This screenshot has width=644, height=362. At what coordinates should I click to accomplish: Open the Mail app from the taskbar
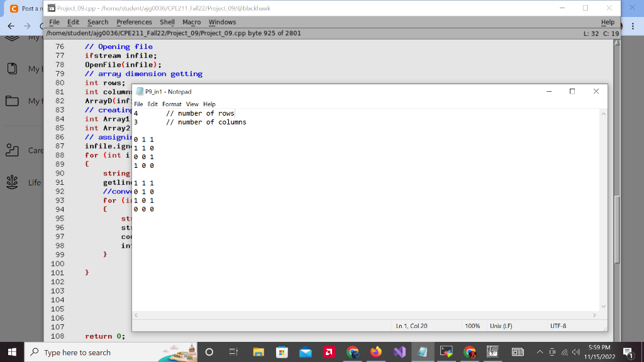(305, 352)
